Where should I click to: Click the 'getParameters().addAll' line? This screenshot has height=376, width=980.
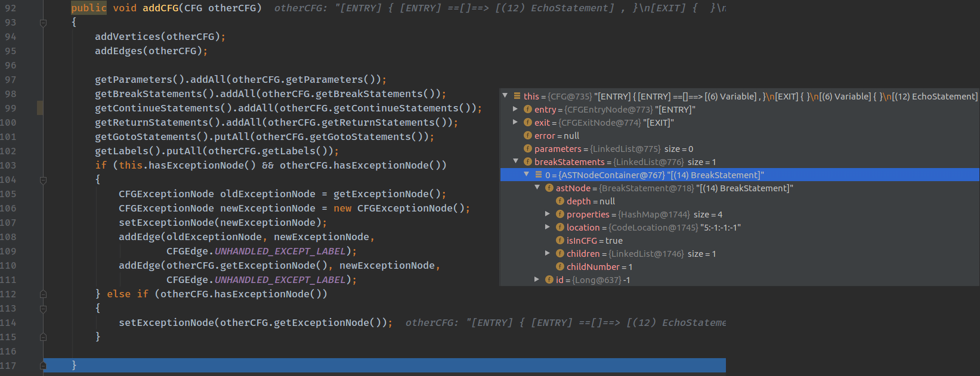[x=241, y=80]
